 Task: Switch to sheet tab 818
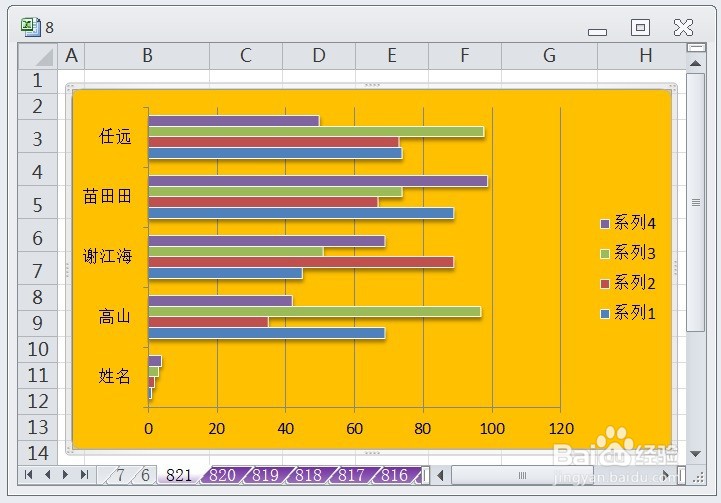click(x=308, y=475)
